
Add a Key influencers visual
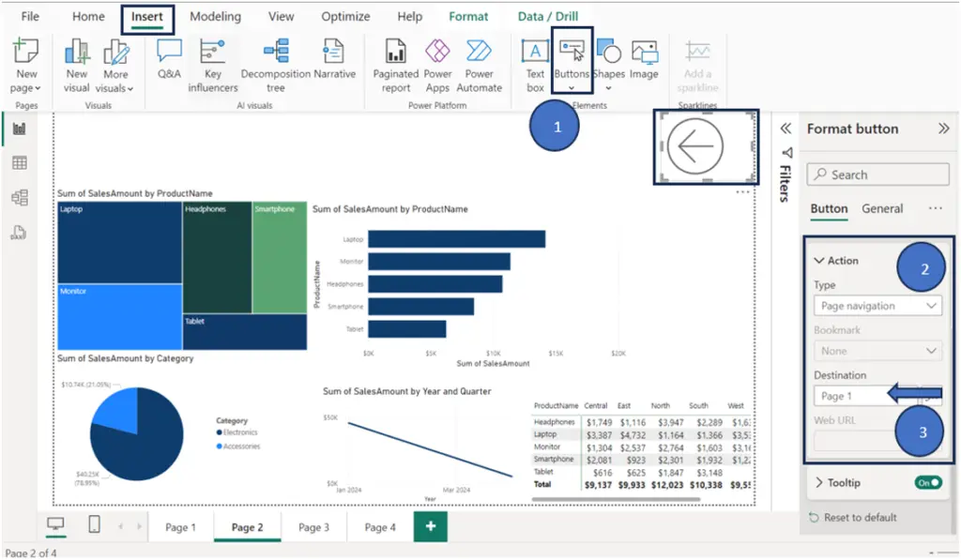pyautogui.click(x=212, y=65)
